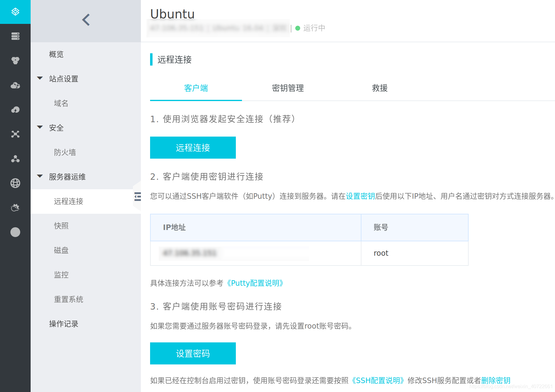This screenshot has height=392, width=555.
Task: Select 远程连接 in the side menu
Action: coord(69,201)
